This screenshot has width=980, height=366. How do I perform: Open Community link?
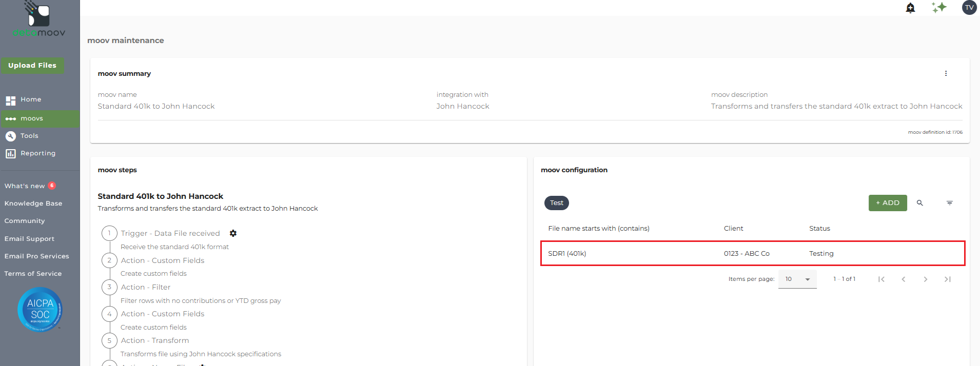(x=25, y=221)
